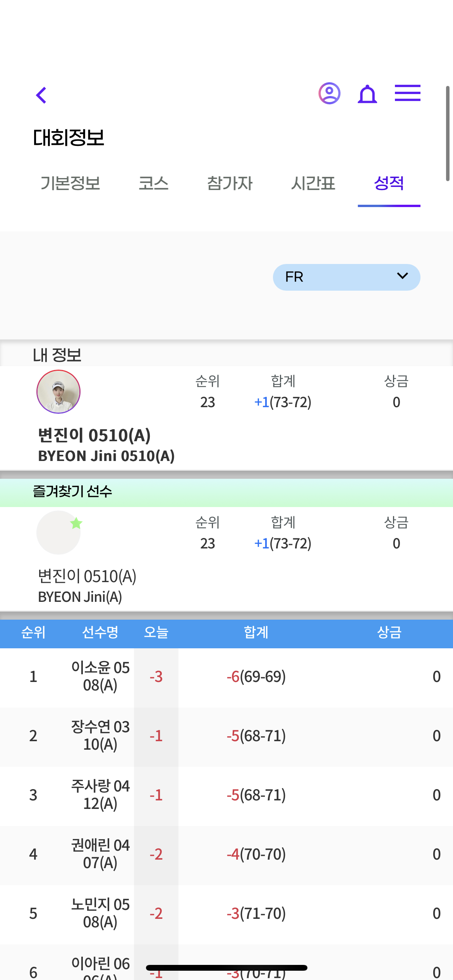Switch to the 기본정보 tab
The height and width of the screenshot is (980, 453).
[70, 183]
